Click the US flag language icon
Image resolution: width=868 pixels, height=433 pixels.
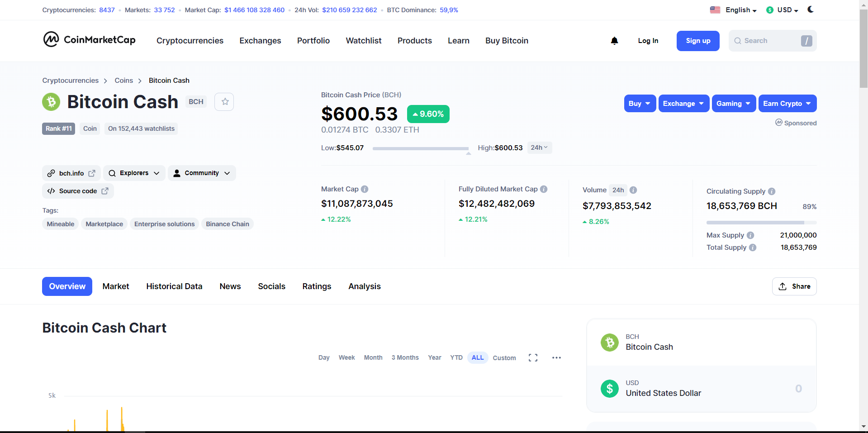click(x=715, y=10)
